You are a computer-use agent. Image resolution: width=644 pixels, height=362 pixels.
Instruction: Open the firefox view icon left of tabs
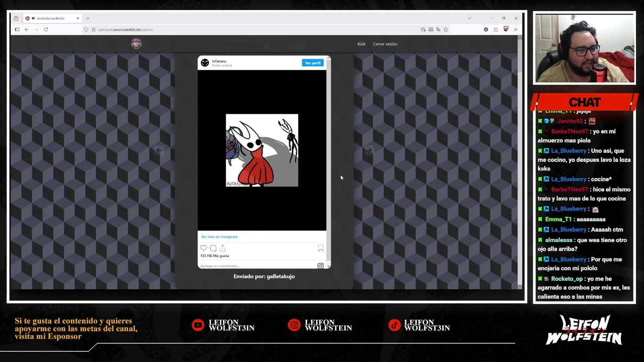click(16, 18)
